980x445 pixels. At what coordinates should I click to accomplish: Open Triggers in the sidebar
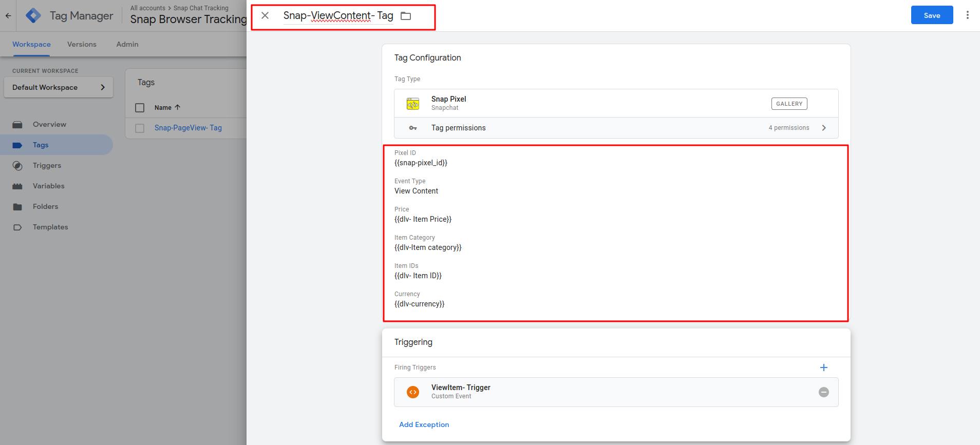tap(47, 165)
